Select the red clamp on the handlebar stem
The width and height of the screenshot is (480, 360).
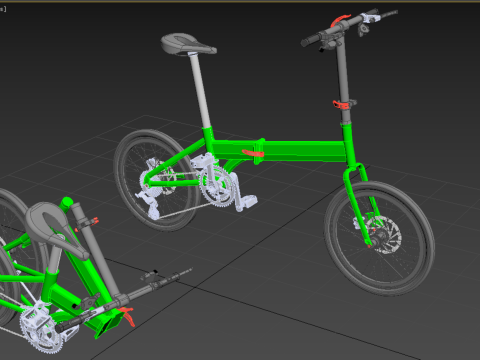coord(341,105)
